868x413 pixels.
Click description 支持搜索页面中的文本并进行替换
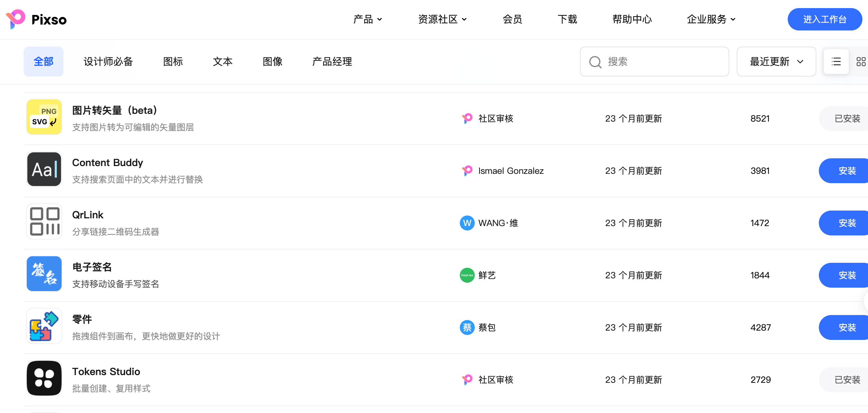138,179
